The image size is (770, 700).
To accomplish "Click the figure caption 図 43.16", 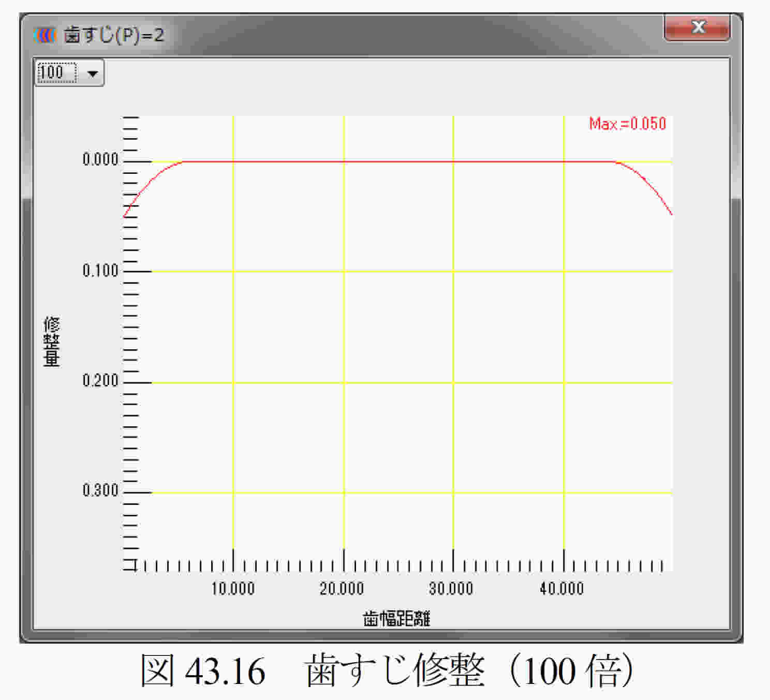I will 203,671.
